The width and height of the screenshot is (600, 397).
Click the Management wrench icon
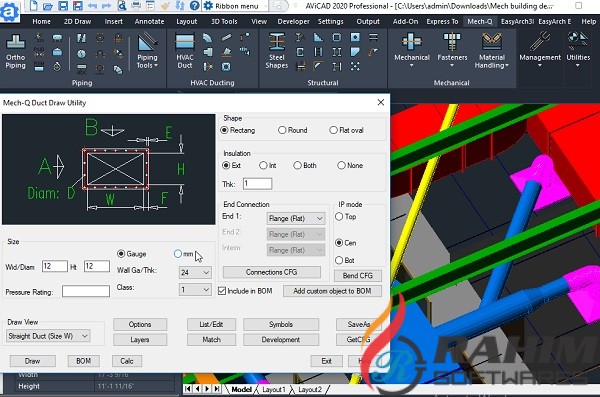pyautogui.click(x=540, y=41)
